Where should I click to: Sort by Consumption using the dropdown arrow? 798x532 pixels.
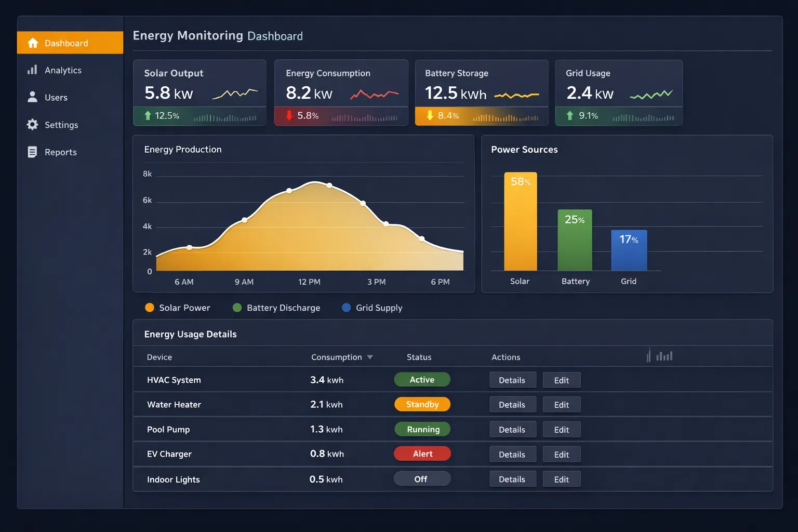click(x=370, y=357)
